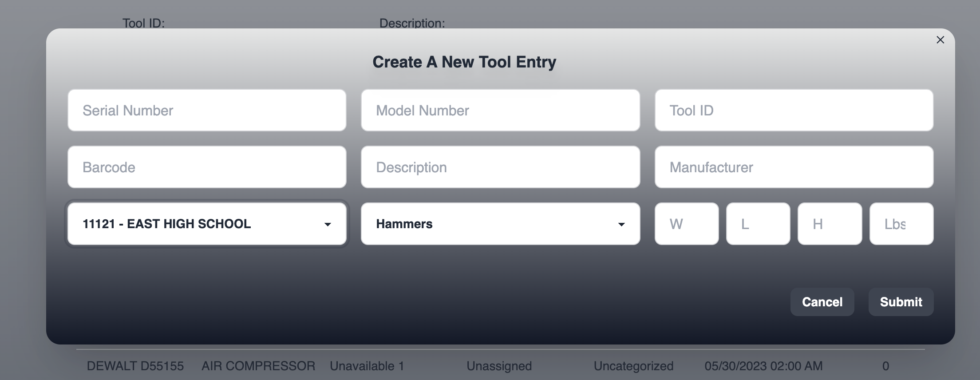980x380 pixels.
Task: Click the Unassigned cell in the table
Action: point(499,366)
